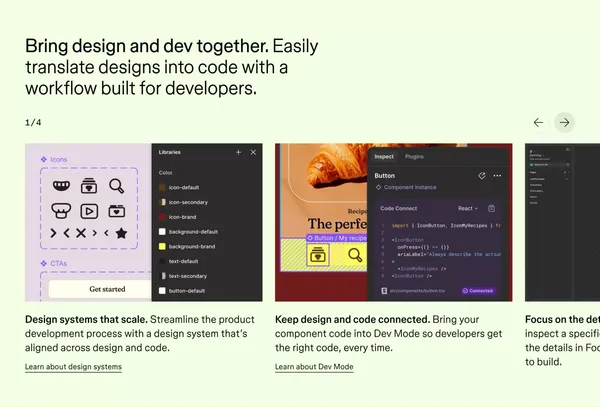Select the large X cross icon
Viewport: 600px width, 407px height.
pyautogui.click(x=81, y=233)
